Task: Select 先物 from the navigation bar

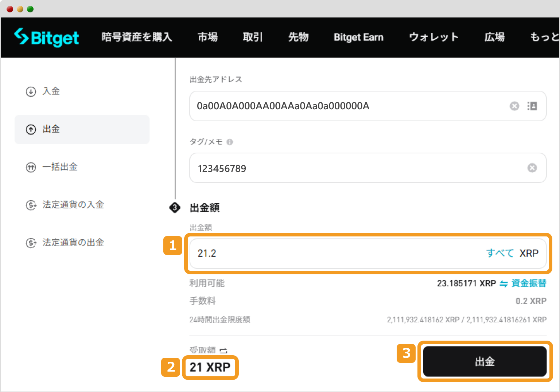Action: [x=299, y=38]
